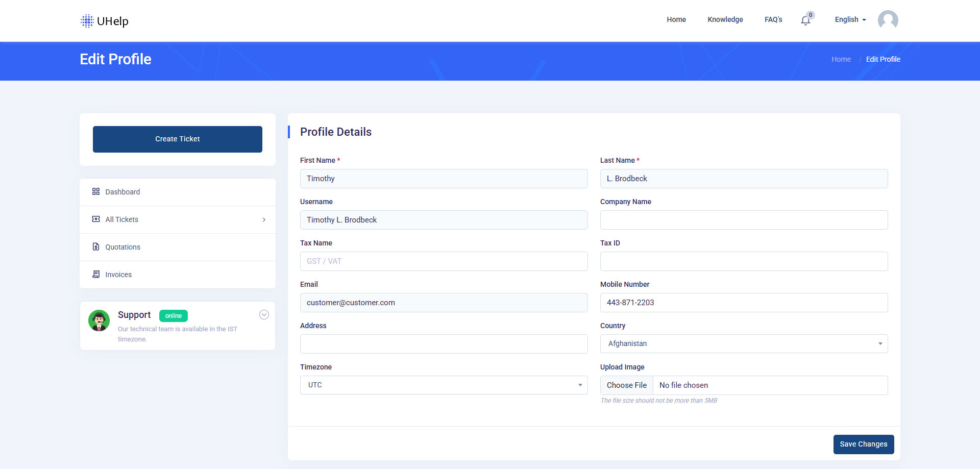The height and width of the screenshot is (469, 980).
Task: Click the UHelp logo icon
Action: 87,21
